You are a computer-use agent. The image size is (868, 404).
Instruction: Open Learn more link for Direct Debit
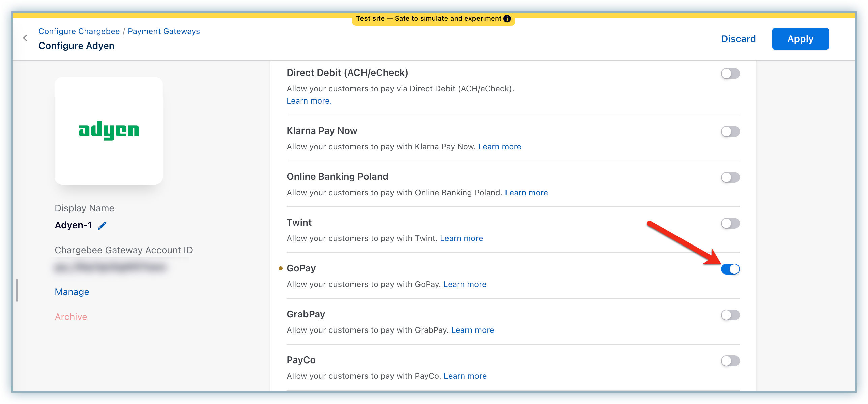coord(309,101)
